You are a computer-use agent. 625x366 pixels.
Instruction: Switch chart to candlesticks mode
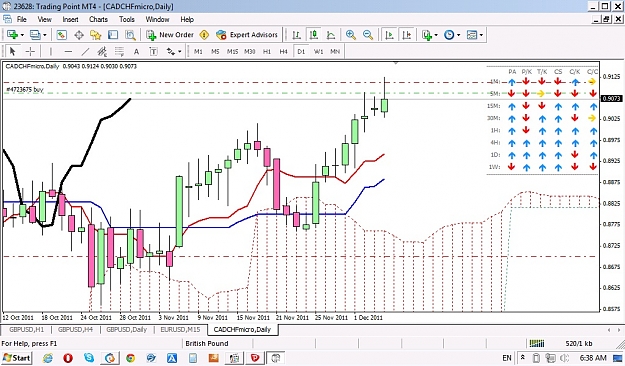[x=314, y=35]
